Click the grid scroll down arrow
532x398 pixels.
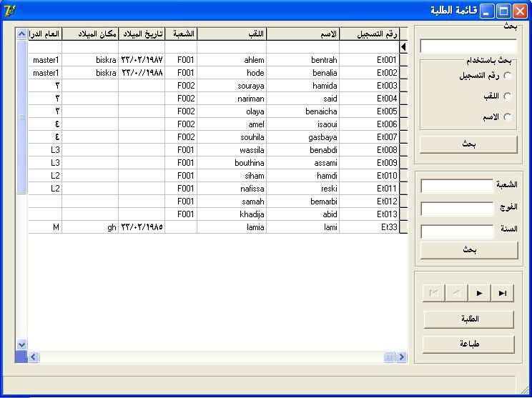(21, 345)
